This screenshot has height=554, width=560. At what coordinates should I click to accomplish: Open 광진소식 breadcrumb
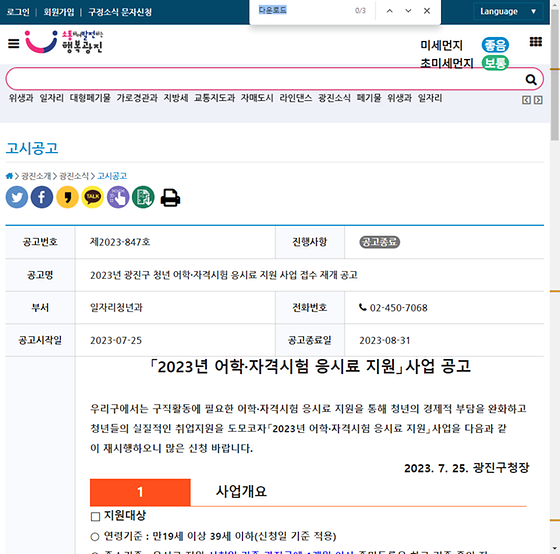click(74, 176)
